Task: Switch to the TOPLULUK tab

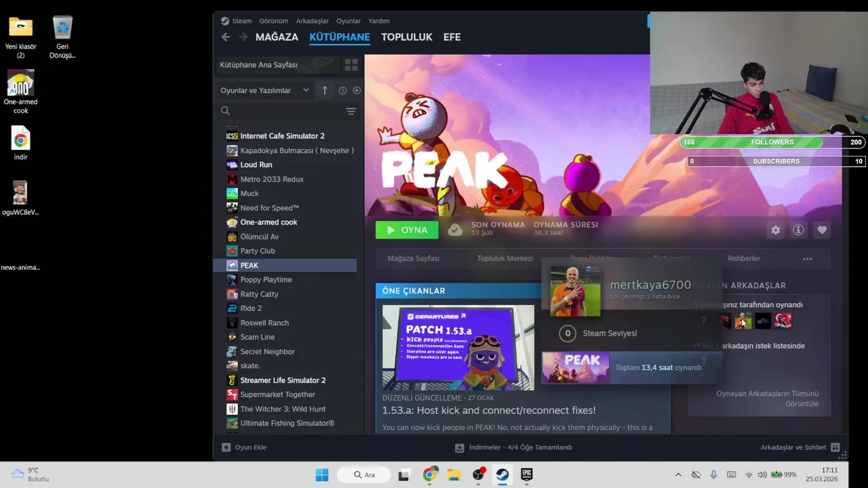Action: tap(407, 37)
